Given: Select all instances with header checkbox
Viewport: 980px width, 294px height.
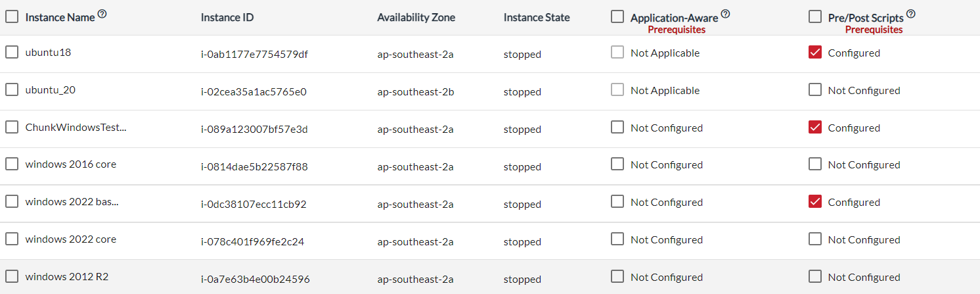Looking at the screenshot, I should [12, 16].
